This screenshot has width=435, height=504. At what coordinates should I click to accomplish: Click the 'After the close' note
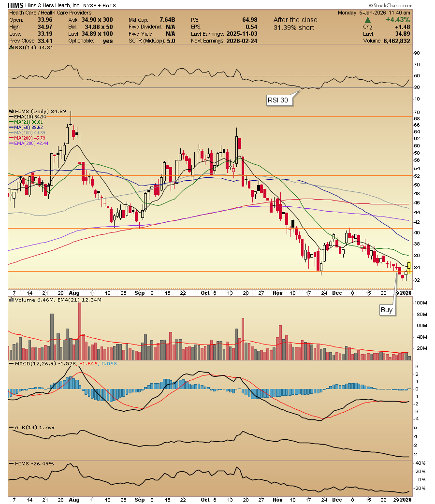click(295, 20)
